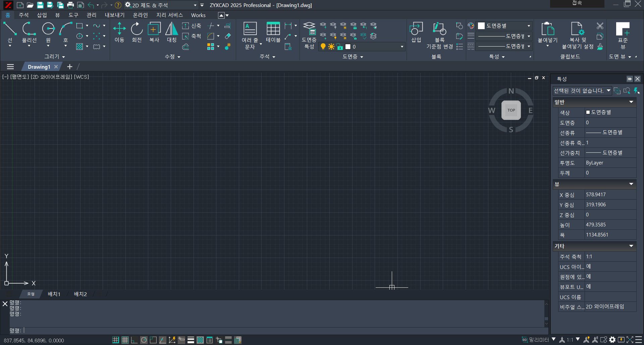Open 도면층 특성 layer properties manager

[x=309, y=35]
